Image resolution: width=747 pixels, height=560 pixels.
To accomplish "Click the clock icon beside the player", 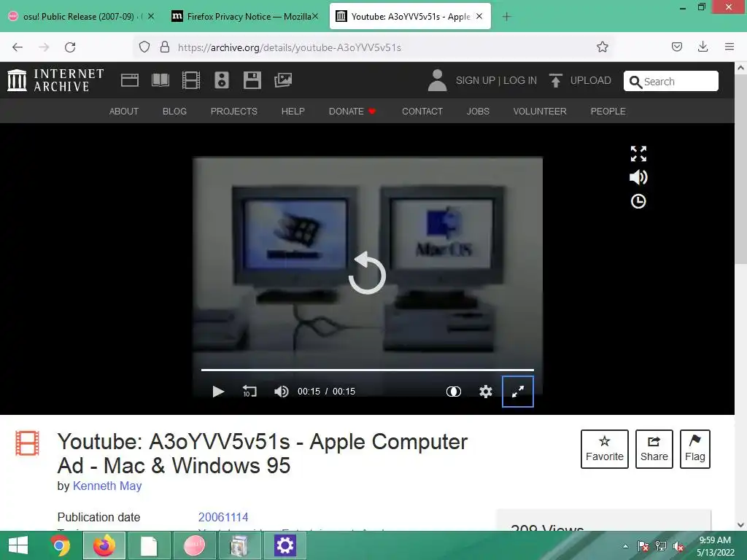I will click(638, 201).
